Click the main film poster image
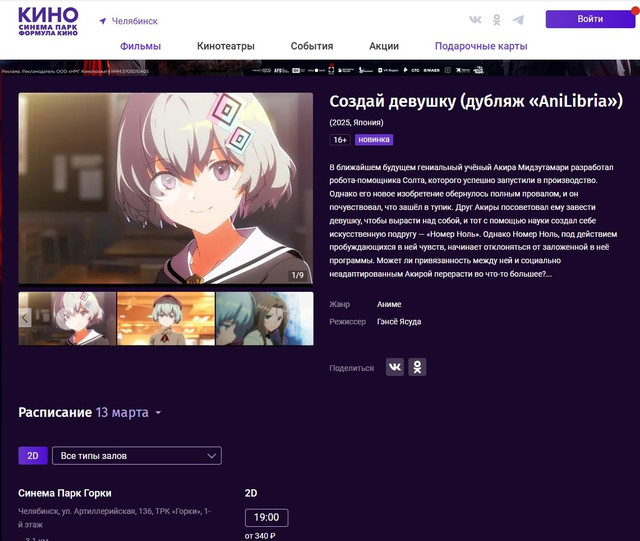 tap(166, 188)
